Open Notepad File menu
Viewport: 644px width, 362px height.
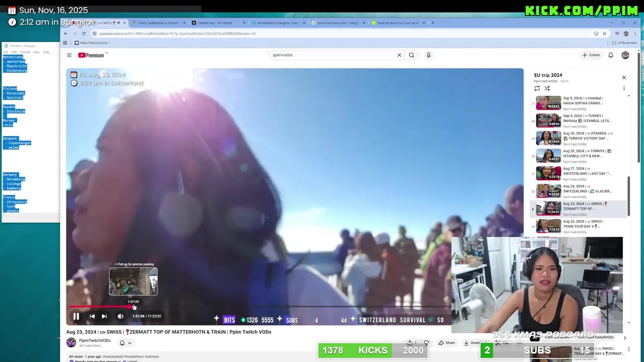tap(7, 52)
